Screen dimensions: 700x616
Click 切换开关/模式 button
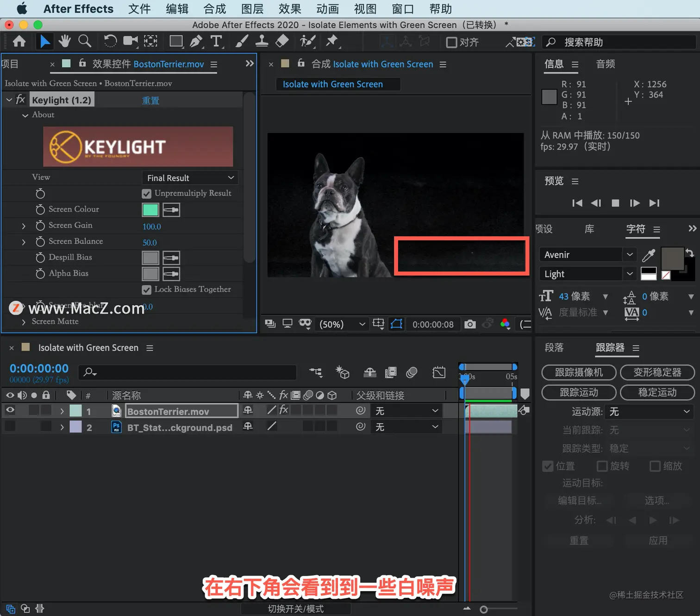coord(295,609)
